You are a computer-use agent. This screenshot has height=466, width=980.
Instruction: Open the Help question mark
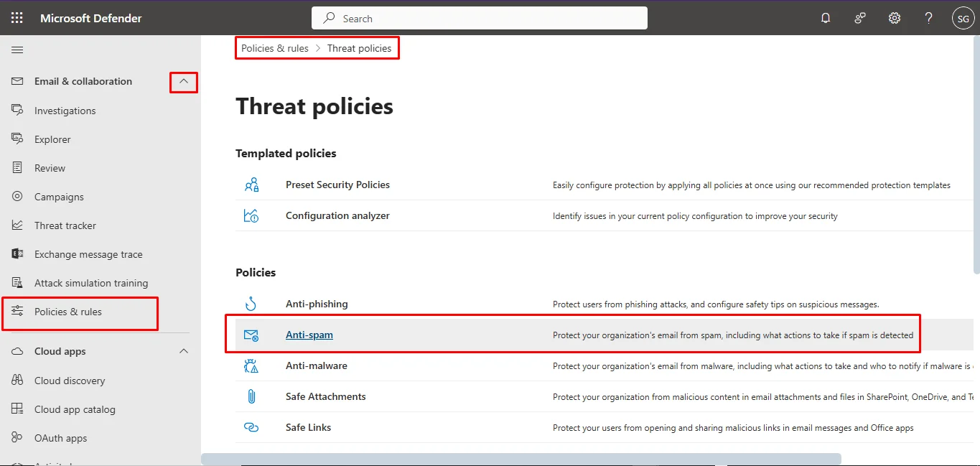(x=928, y=18)
